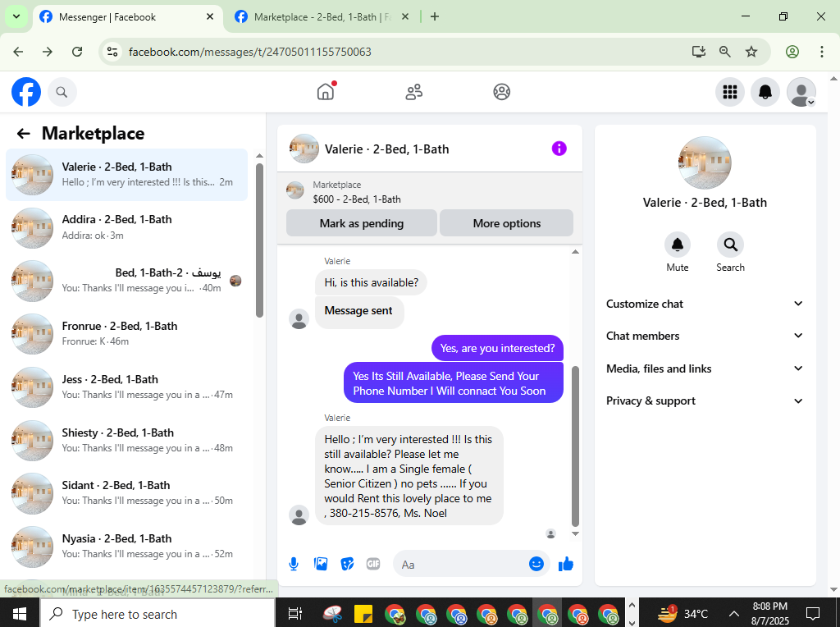Open the يوسف Bed, 1-Bath conversation
Viewport: 840px width, 627px height.
[126, 281]
